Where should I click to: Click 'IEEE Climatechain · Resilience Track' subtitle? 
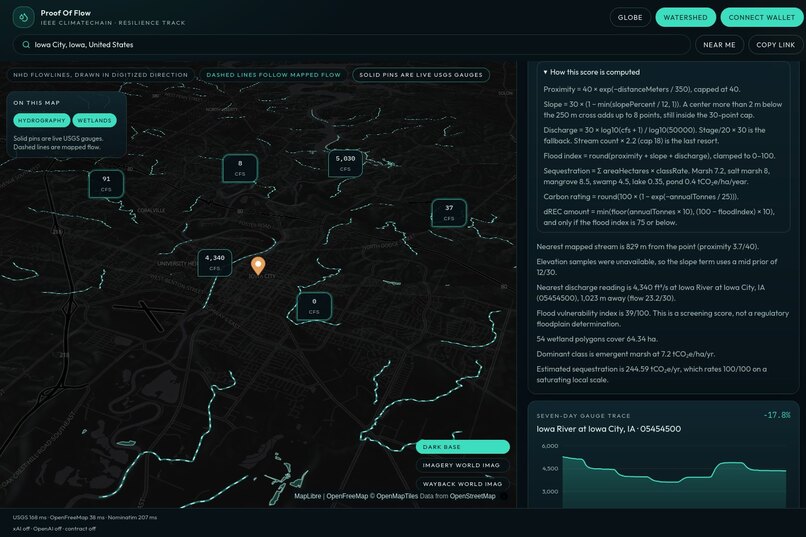113,23
